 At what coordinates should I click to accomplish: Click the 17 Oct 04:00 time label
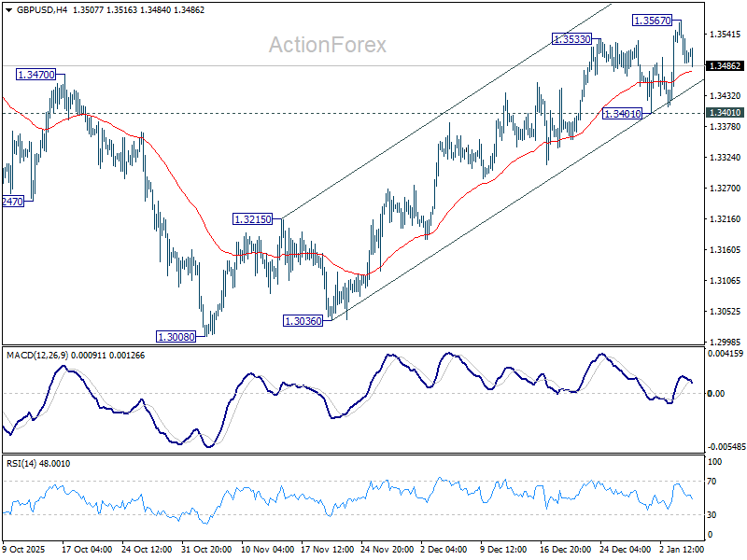point(87,549)
